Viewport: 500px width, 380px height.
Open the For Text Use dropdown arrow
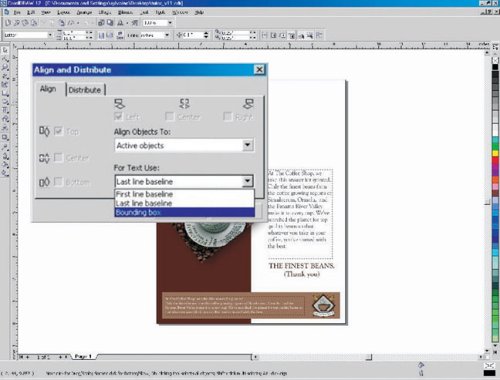click(247, 181)
